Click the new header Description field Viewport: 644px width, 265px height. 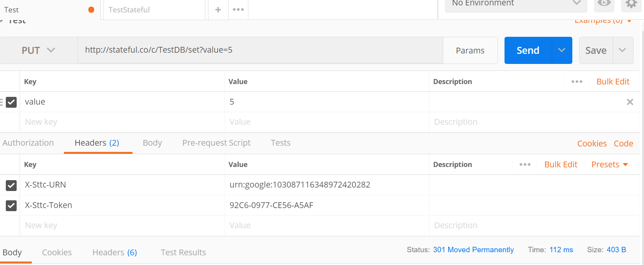click(x=534, y=225)
